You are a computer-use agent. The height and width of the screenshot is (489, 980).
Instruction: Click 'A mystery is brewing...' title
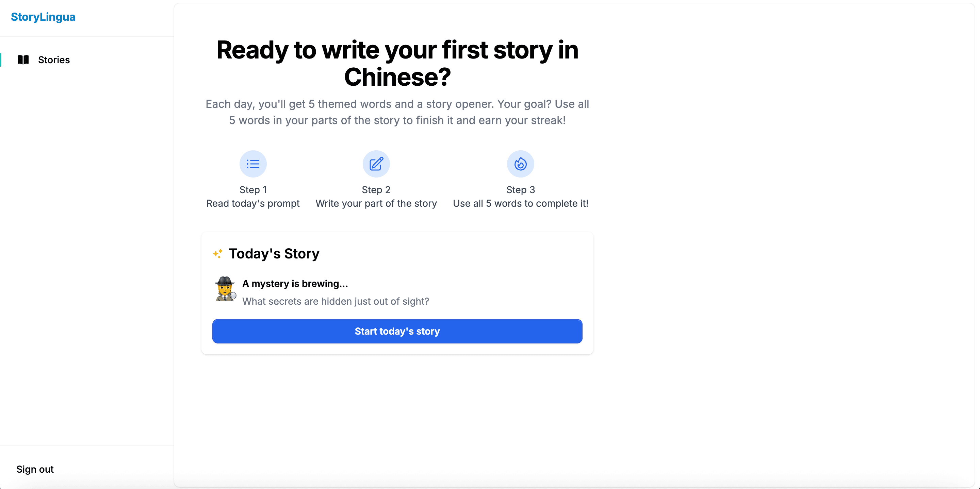pyautogui.click(x=295, y=284)
